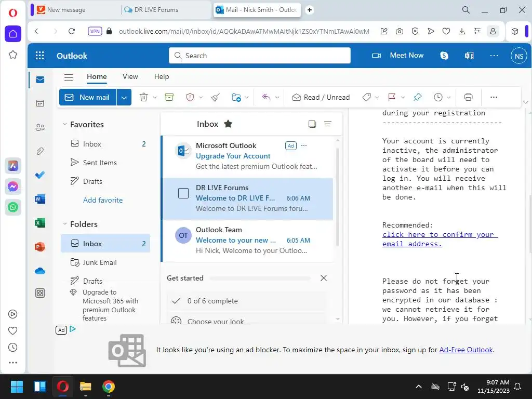Categorize message with the tag icon
The height and width of the screenshot is (399, 532).
tap(366, 97)
